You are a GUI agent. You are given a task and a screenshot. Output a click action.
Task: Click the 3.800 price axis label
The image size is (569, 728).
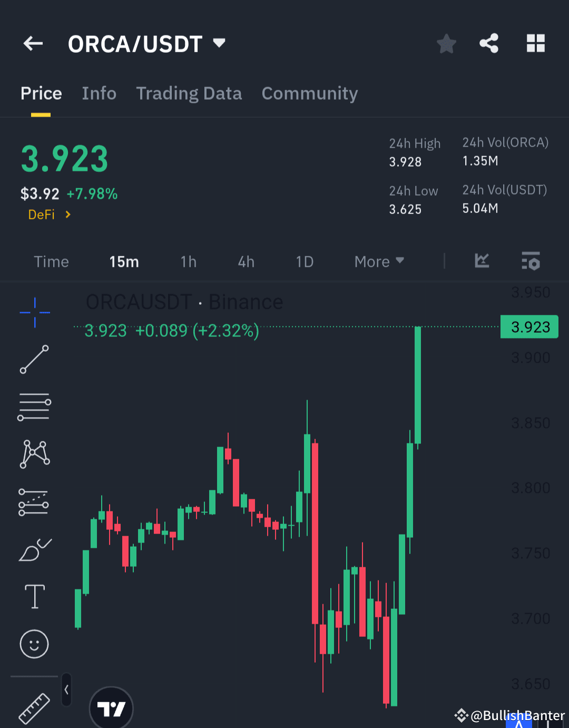pyautogui.click(x=531, y=488)
